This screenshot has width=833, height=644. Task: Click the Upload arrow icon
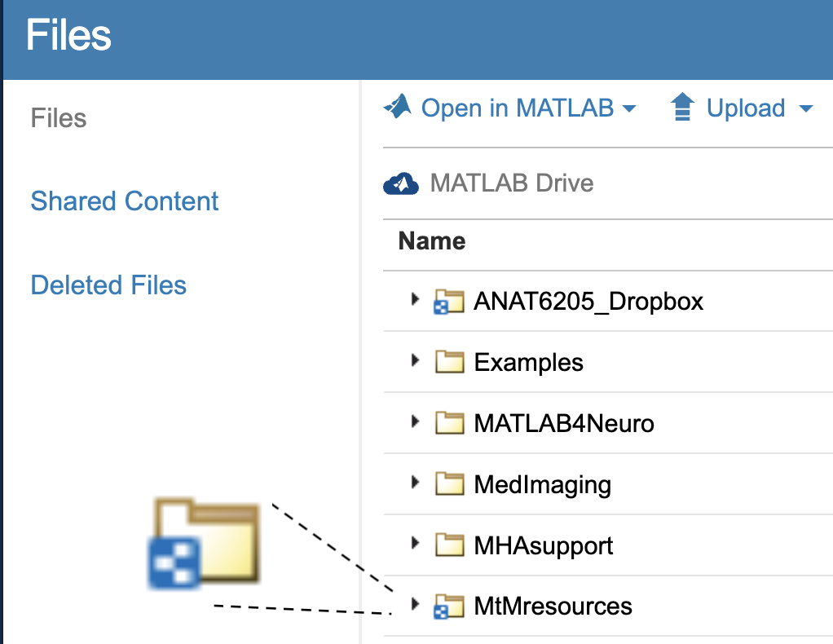point(682,107)
